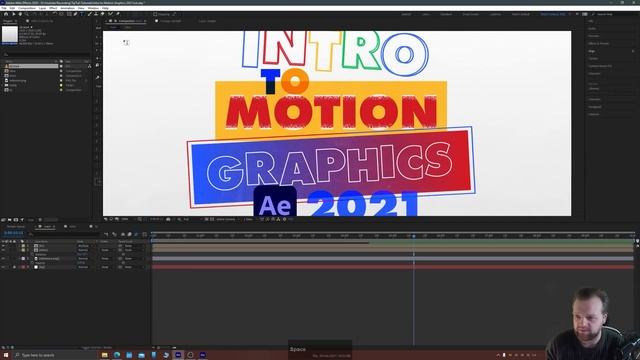This screenshot has width=640, height=360.
Task: Toggle the Snapping checkbox
Action: pos(156,14)
